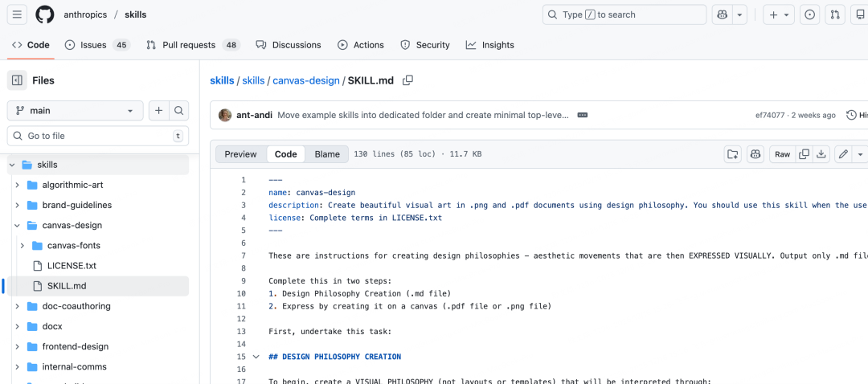Copy raw file contents icon

click(805, 154)
